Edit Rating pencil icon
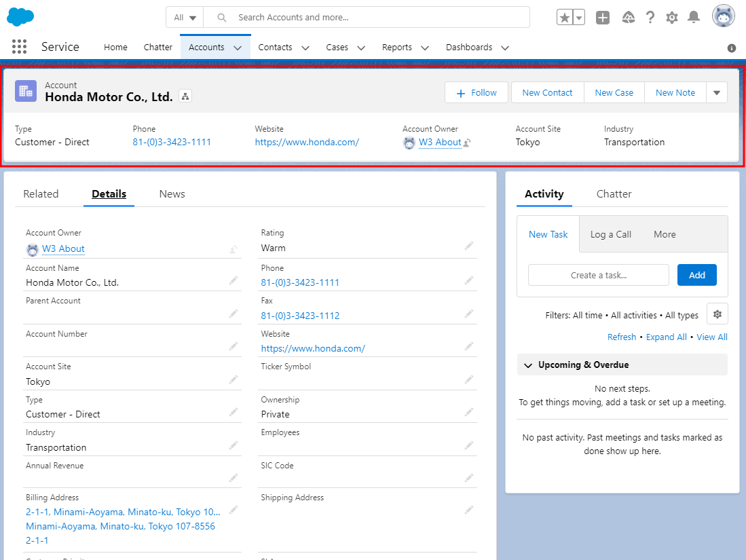Image resolution: width=746 pixels, height=560 pixels. (x=469, y=246)
